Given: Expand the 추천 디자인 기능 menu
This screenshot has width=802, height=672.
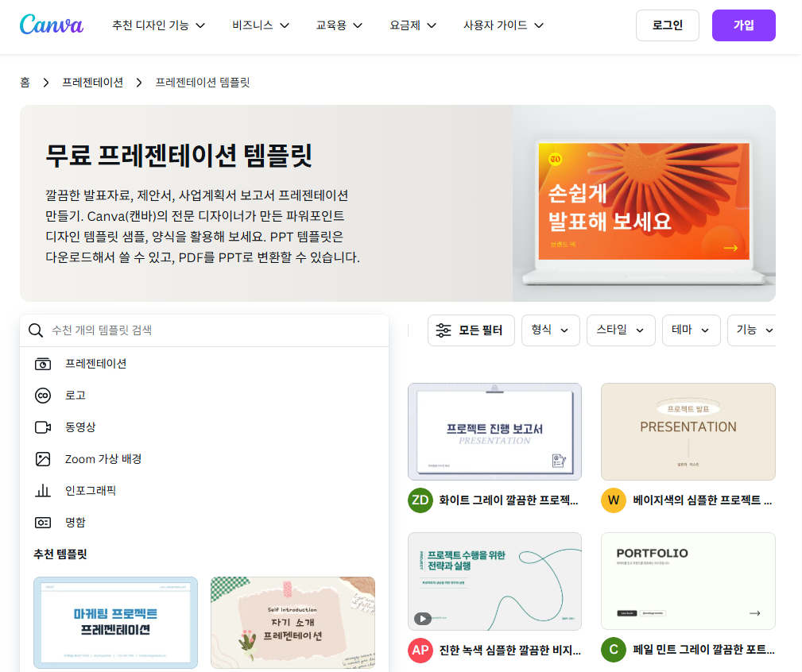Looking at the screenshot, I should pyautogui.click(x=158, y=25).
